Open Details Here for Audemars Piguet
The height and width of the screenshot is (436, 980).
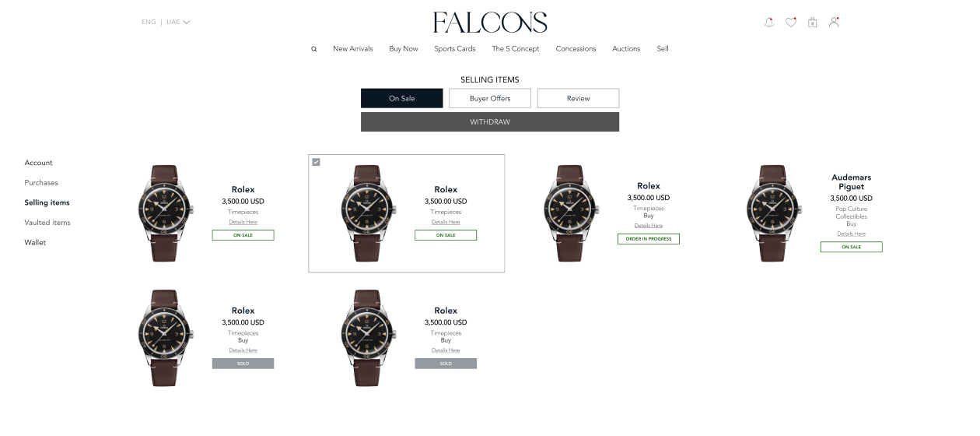coord(851,234)
